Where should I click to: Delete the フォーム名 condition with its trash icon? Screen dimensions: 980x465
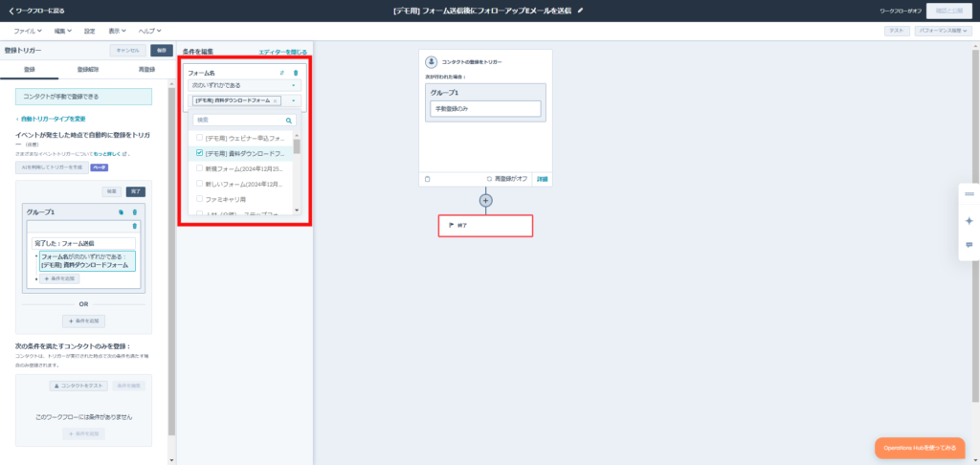click(x=296, y=73)
